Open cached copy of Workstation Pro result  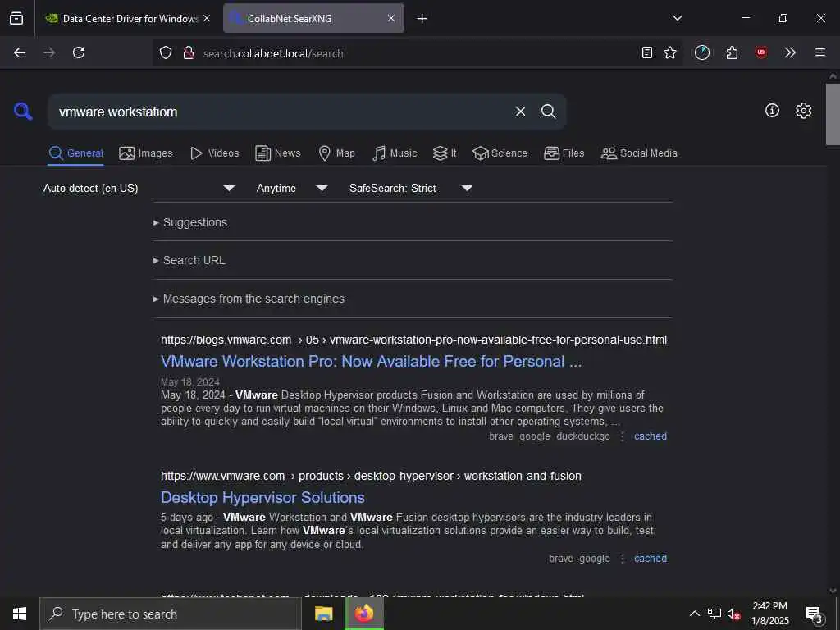coord(651,436)
